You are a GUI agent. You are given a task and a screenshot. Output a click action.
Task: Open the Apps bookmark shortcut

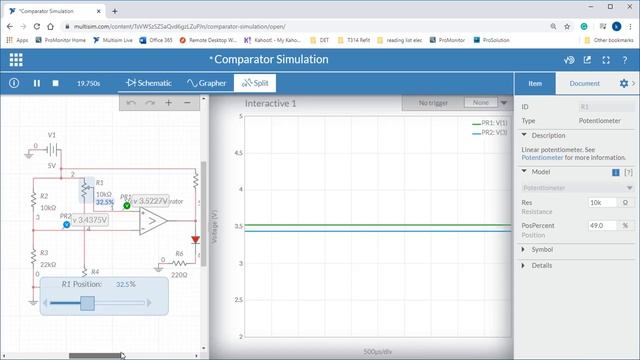(x=18, y=40)
